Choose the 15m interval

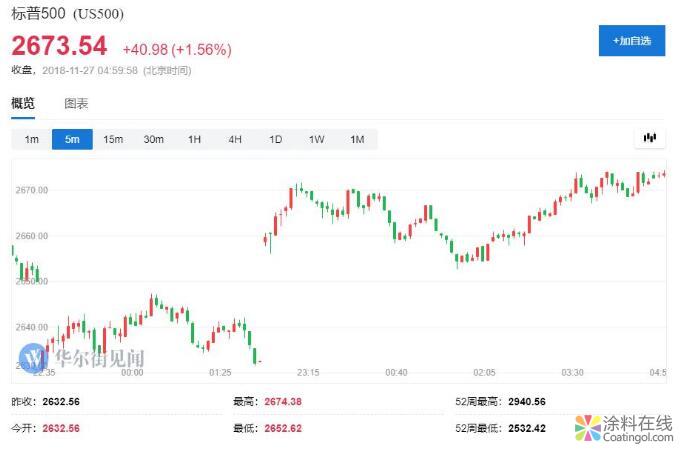point(113,140)
